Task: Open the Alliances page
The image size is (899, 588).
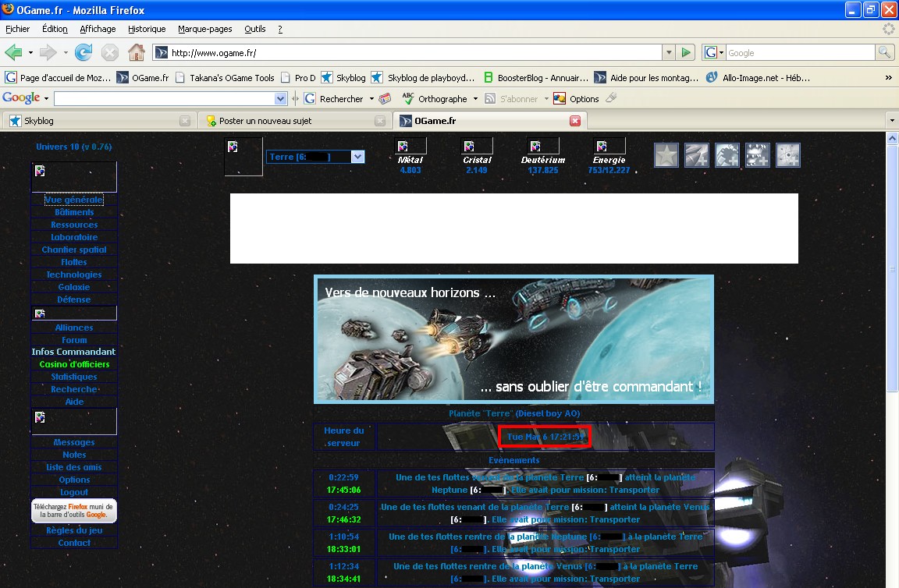Action: pyautogui.click(x=74, y=328)
